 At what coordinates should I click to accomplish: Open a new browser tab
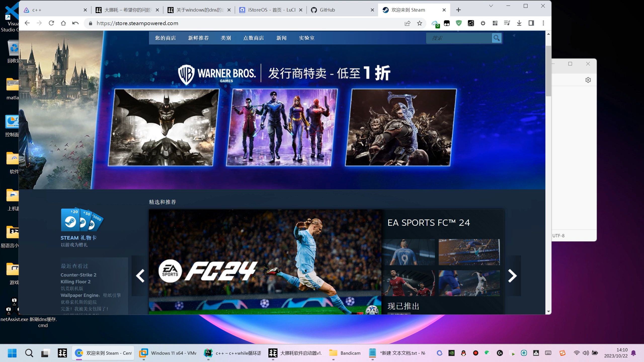point(458,10)
